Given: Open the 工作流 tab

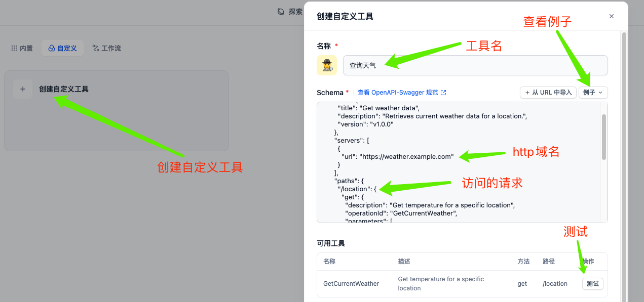Looking at the screenshot, I should pyautogui.click(x=106, y=49).
